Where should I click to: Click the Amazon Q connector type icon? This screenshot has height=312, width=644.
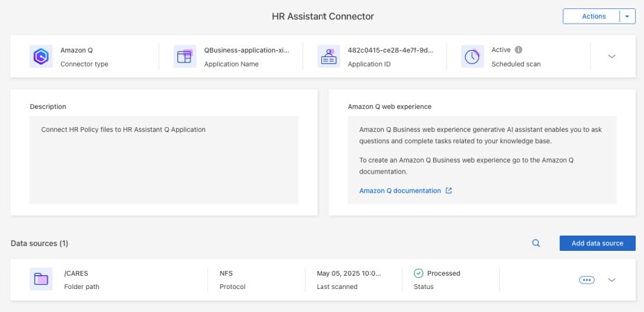[41, 57]
